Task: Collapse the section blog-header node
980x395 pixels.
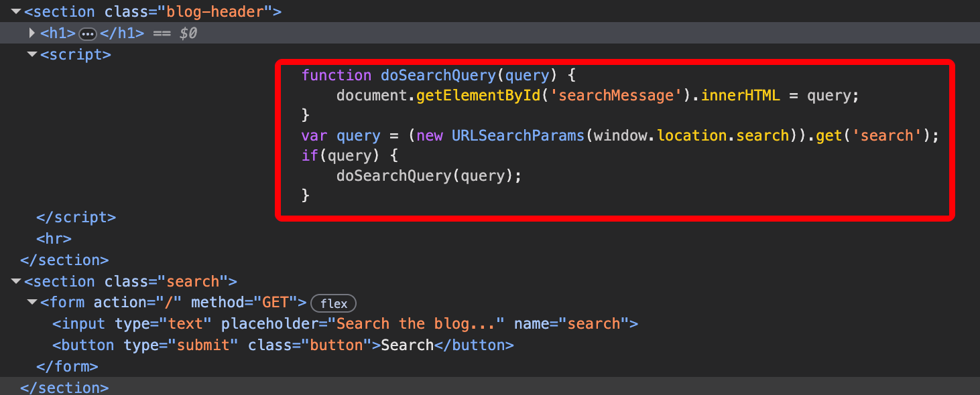Action: point(15,12)
